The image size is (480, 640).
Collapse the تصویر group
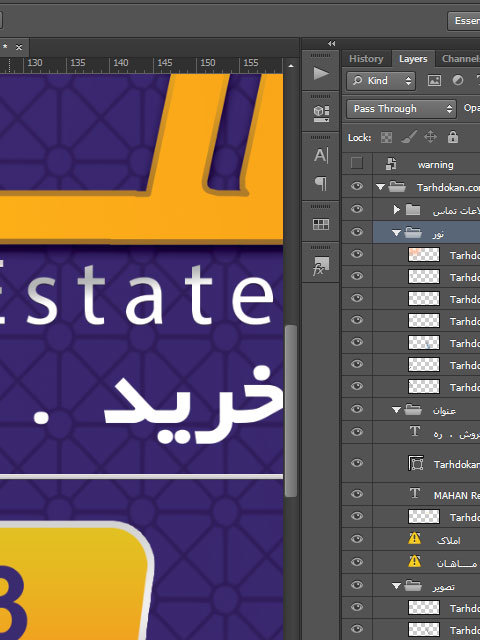coord(396,587)
